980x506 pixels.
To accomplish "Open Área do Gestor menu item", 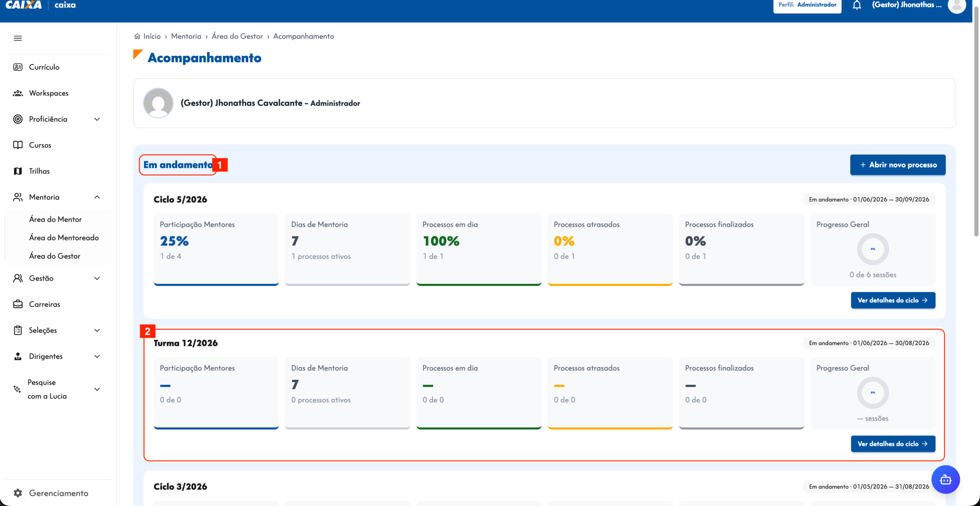I will tap(55, 256).
